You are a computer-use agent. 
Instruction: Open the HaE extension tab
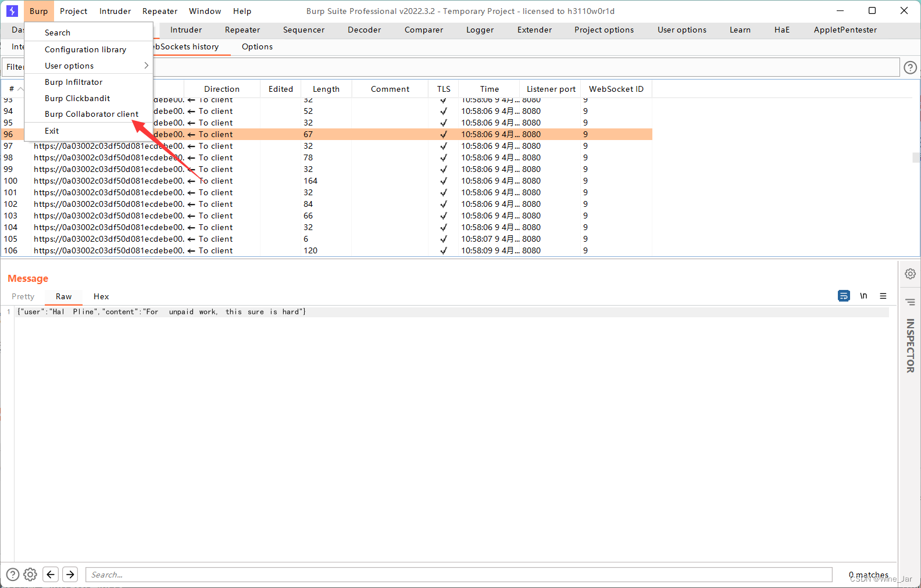[782, 30]
